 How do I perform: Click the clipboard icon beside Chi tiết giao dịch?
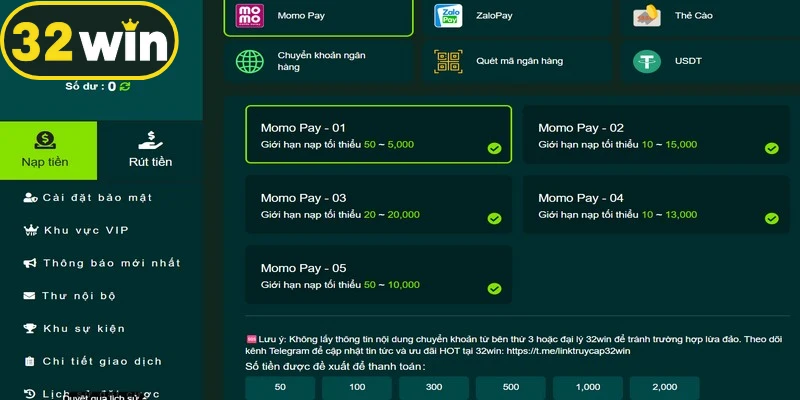30,361
